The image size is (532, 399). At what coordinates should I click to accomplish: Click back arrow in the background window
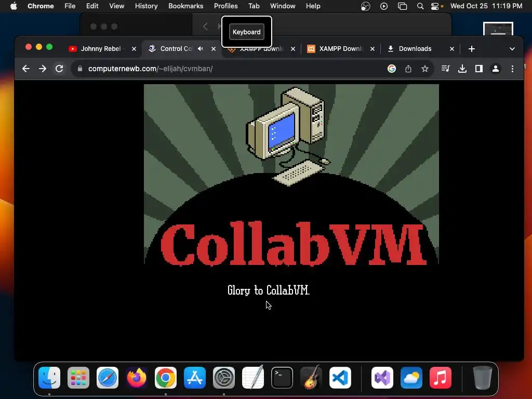click(x=205, y=26)
